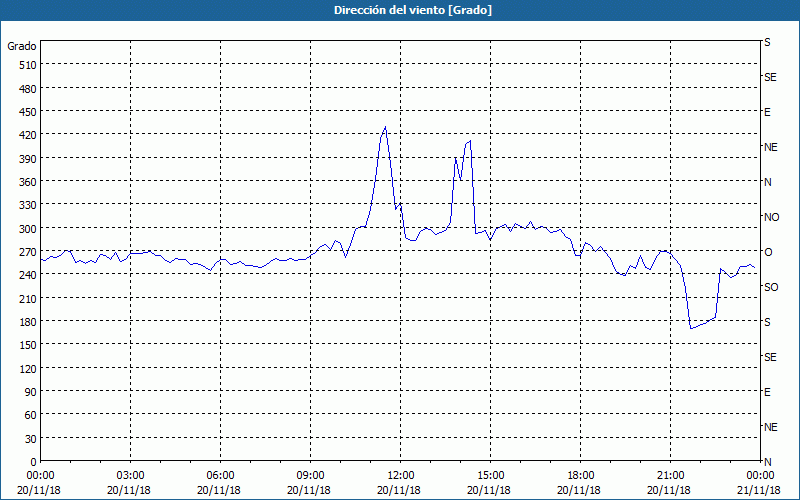This screenshot has height=500, width=800.
Task: Pick the 270 degree axis label
Action: click(28, 252)
